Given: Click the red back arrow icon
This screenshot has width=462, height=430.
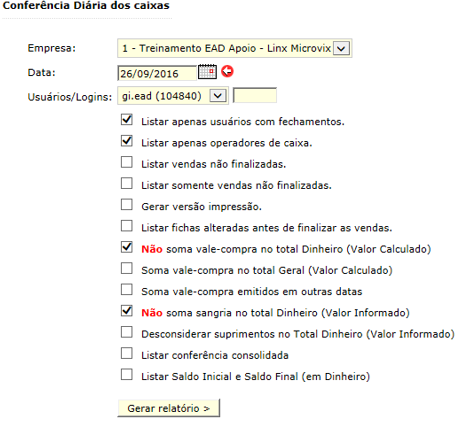Looking at the screenshot, I should pyautogui.click(x=227, y=71).
